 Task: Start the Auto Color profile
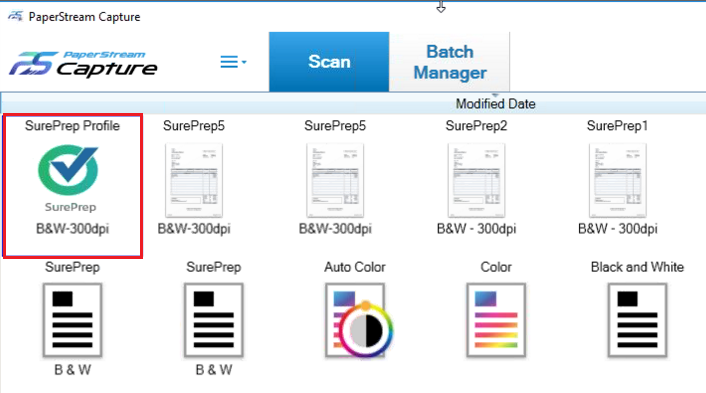pyautogui.click(x=358, y=320)
